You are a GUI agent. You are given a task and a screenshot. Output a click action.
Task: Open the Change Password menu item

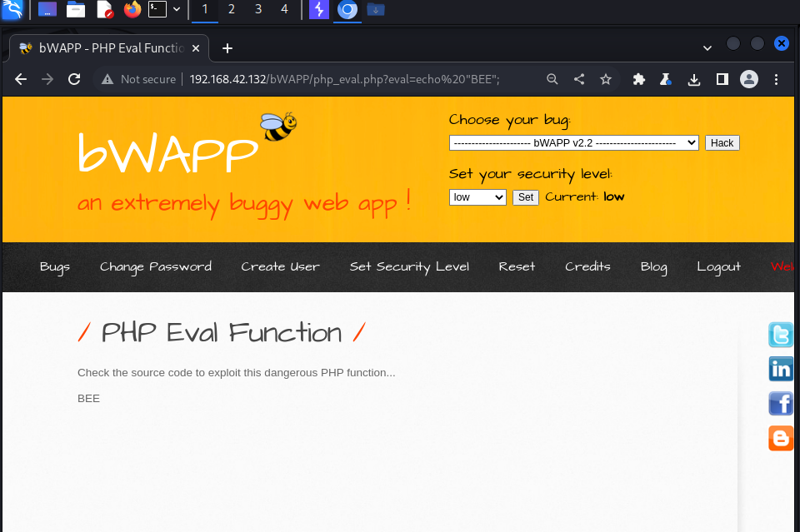click(156, 266)
